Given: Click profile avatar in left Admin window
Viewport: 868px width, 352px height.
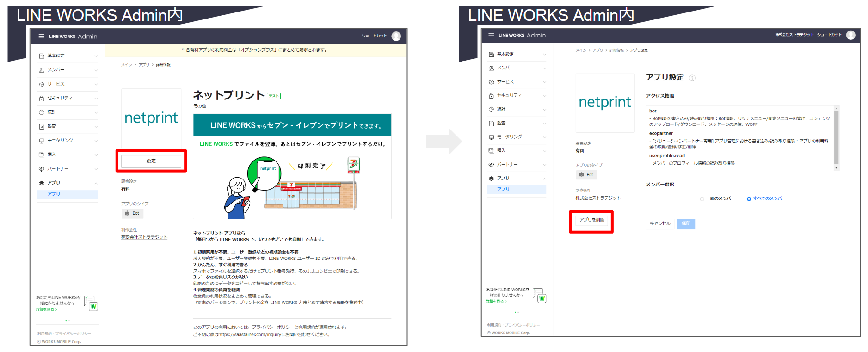Looking at the screenshot, I should pyautogui.click(x=396, y=36).
